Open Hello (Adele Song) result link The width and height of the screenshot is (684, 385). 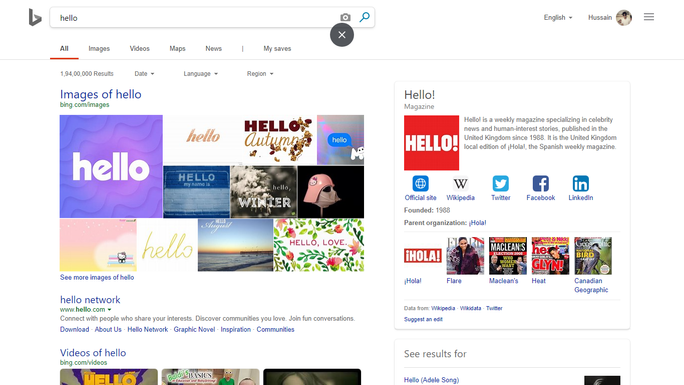coord(431,380)
